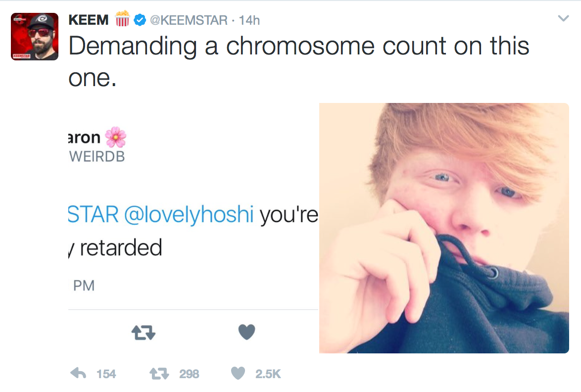Screen dimensions: 581x392
Task: Click the retweet icon beside the 298 count
Action: [x=159, y=373]
